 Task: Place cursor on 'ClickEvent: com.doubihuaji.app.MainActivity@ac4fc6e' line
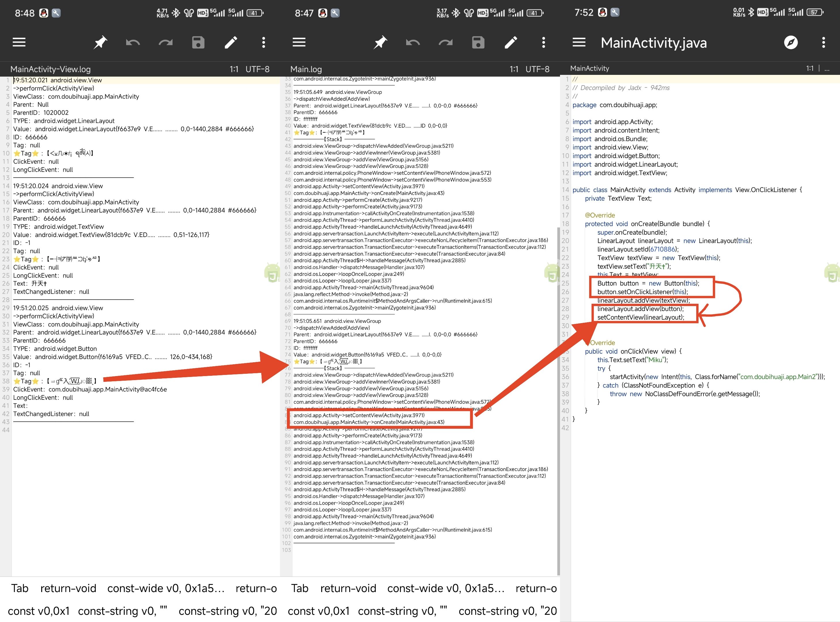click(x=90, y=389)
